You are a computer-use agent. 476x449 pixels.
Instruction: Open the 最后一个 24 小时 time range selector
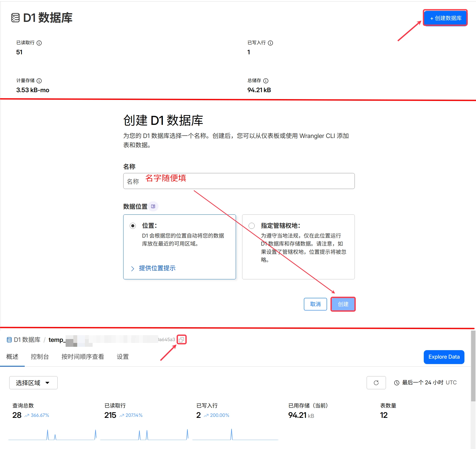coord(422,383)
